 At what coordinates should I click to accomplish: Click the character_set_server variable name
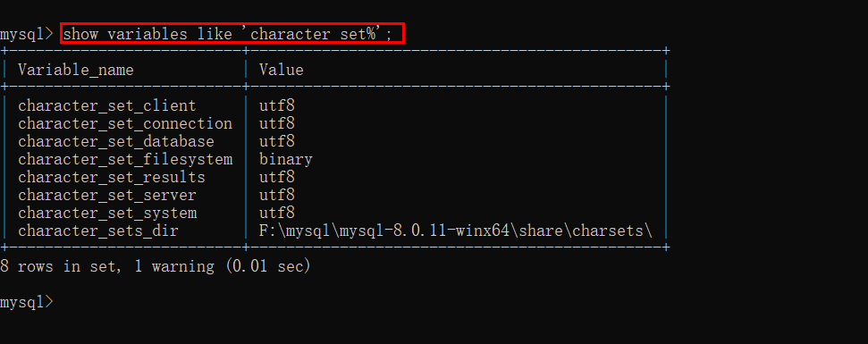click(107, 195)
